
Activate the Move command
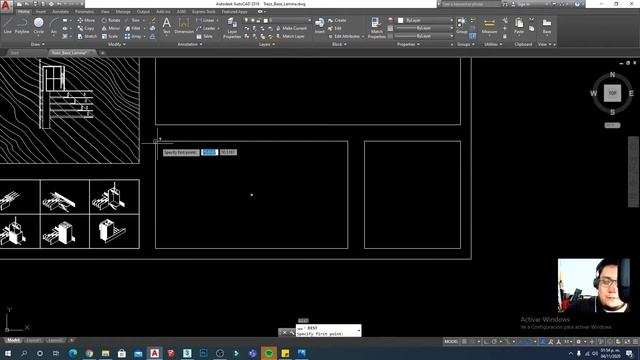tap(86, 20)
